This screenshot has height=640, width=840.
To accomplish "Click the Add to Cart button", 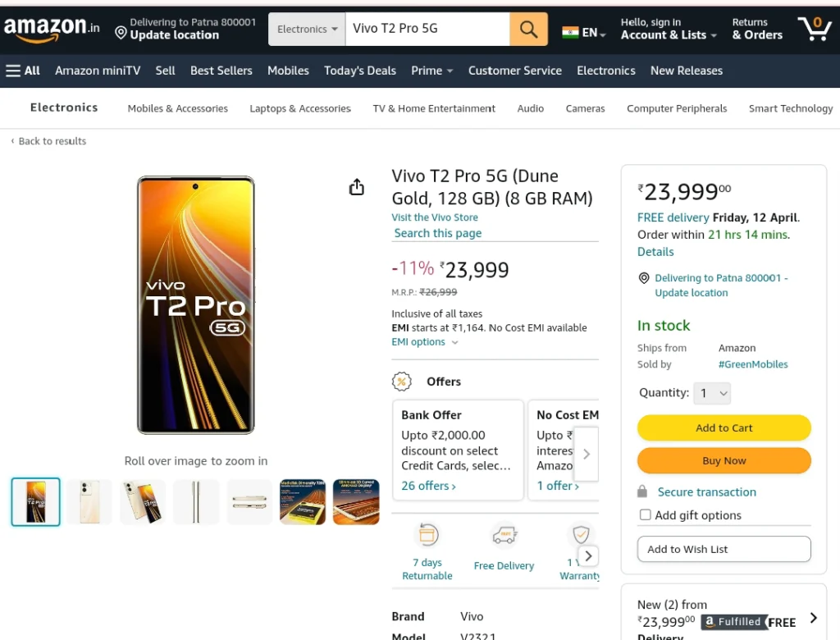I will [x=724, y=427].
